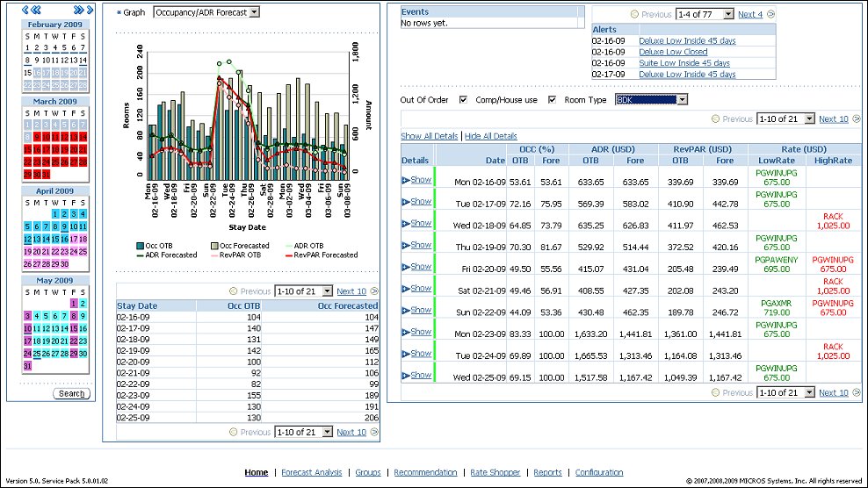Open the Room Type BDK dropdown

tap(651, 100)
